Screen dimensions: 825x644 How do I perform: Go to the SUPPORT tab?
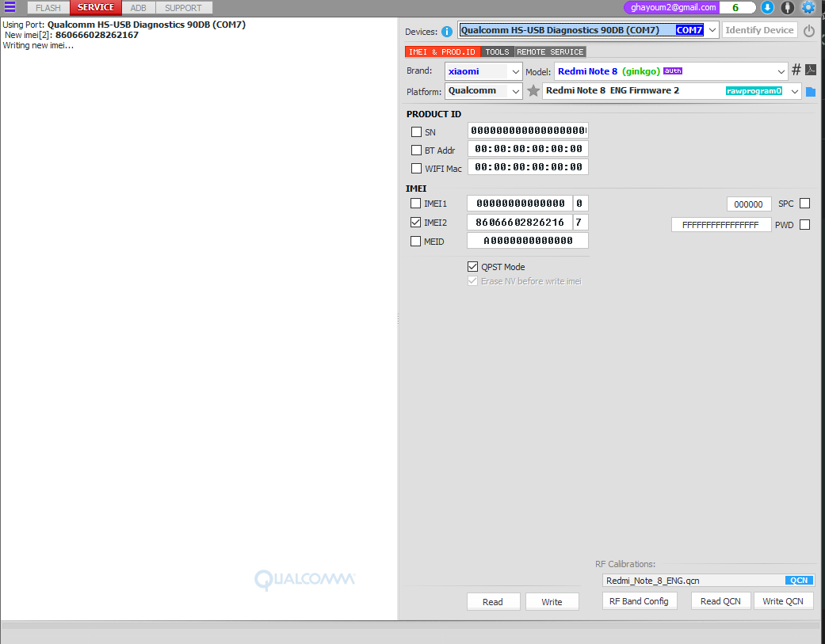tap(184, 8)
